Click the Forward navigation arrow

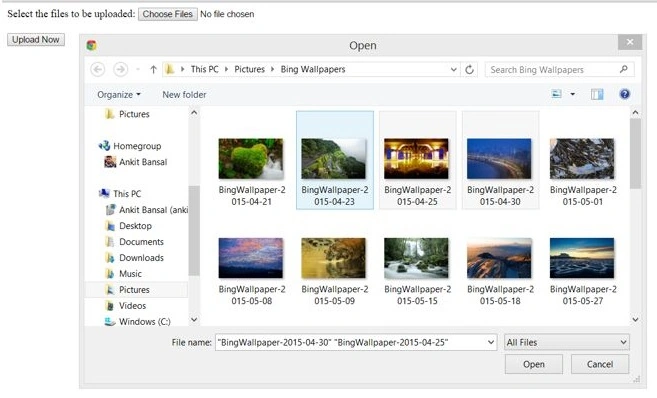click(x=121, y=69)
